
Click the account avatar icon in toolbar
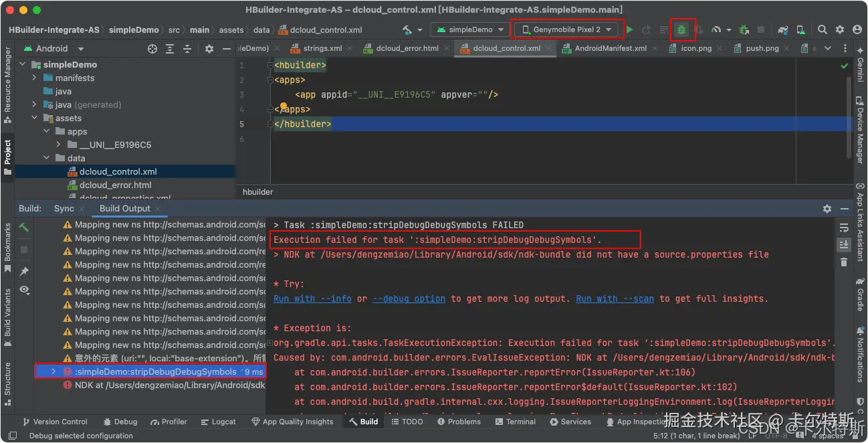click(x=857, y=30)
